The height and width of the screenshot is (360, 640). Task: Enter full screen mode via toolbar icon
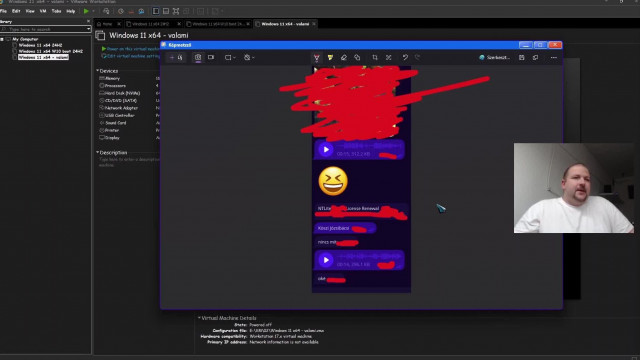(x=176, y=11)
